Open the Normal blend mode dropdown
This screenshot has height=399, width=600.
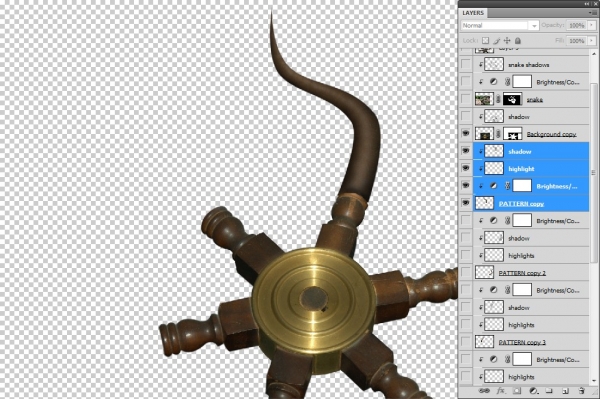point(500,26)
